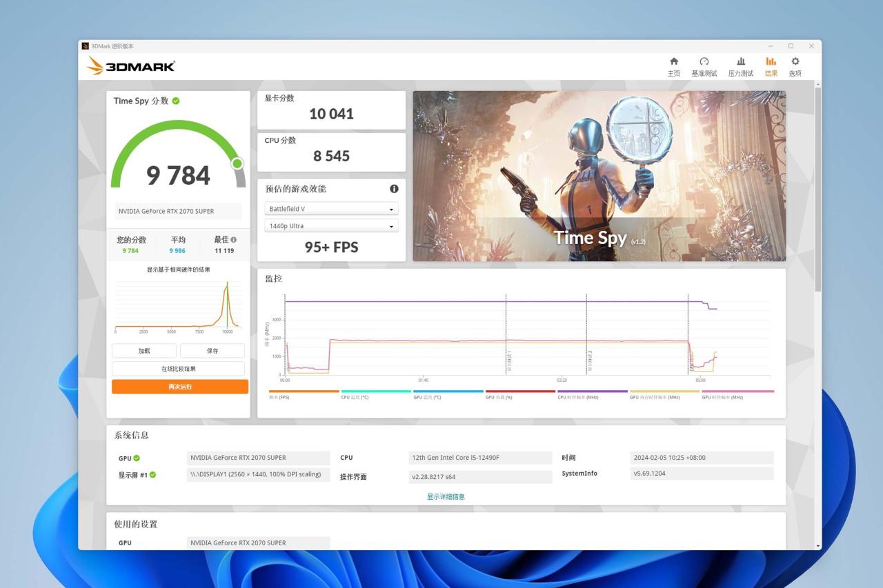Click the Time Spy (v1.2) title on the image

coord(599,239)
